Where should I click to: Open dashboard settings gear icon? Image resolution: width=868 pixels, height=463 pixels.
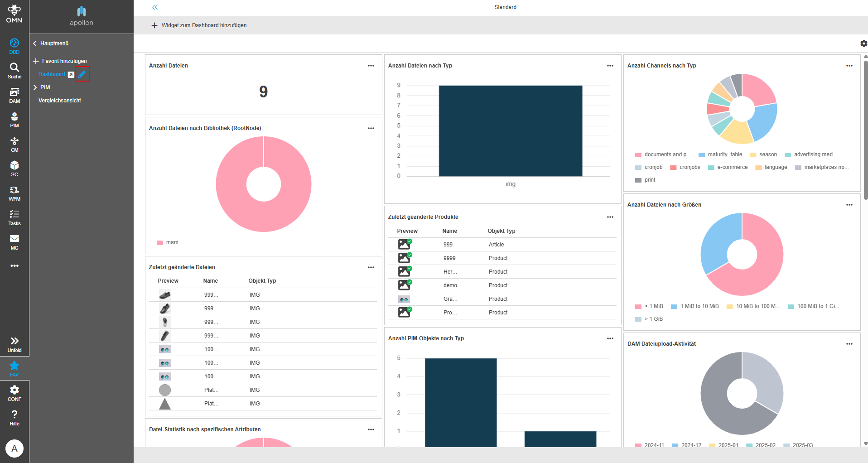(x=863, y=43)
